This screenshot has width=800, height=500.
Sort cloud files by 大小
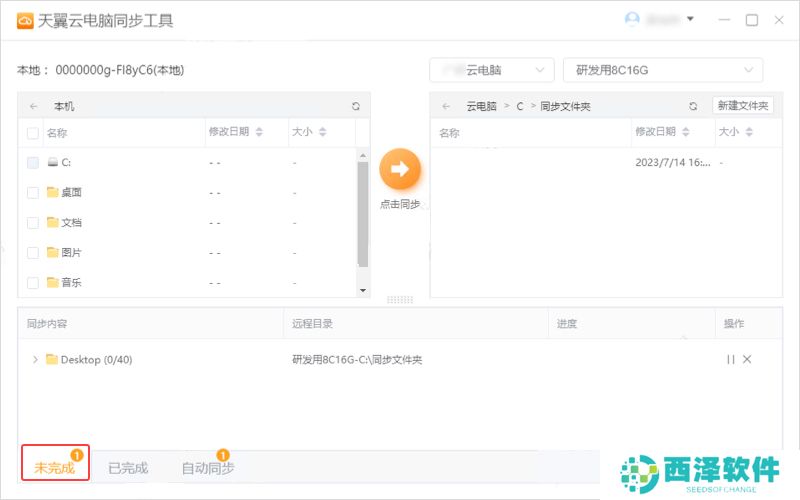[749, 132]
